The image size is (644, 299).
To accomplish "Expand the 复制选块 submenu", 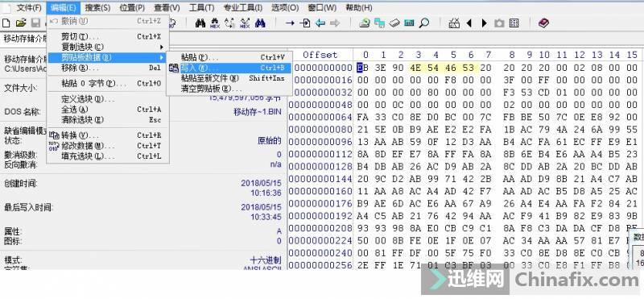I will click(108, 47).
